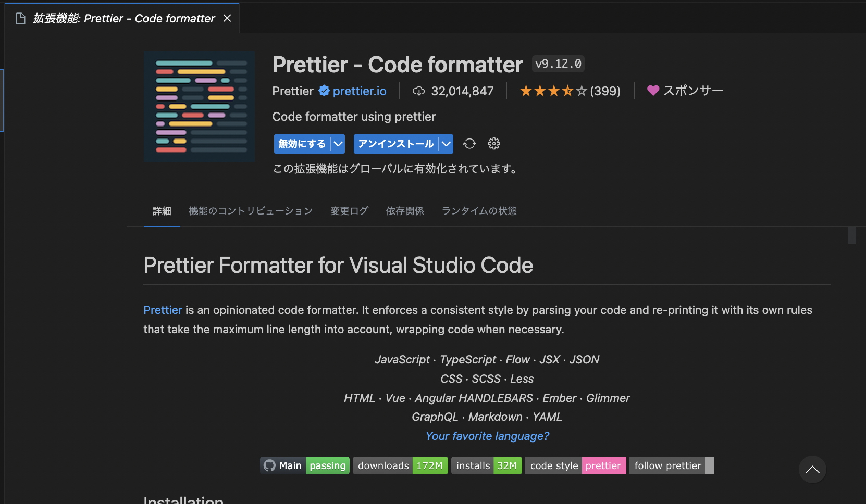Click the vertical scrollbar thumb
Viewport: 866px width, 504px height.
[x=852, y=235]
